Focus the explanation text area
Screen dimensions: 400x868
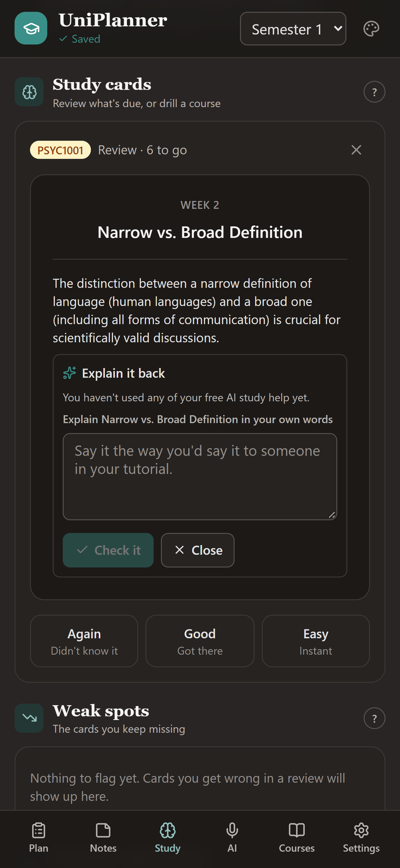click(200, 477)
